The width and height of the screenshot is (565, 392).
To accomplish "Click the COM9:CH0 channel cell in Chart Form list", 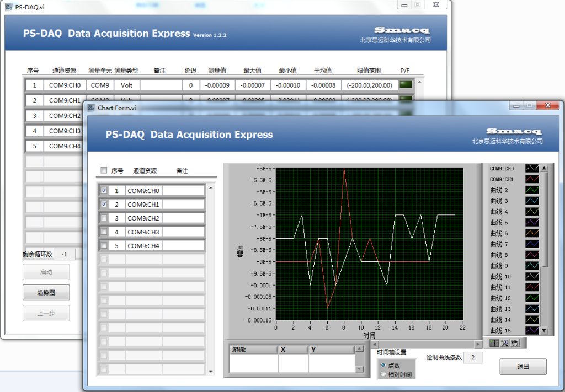I will (x=143, y=191).
